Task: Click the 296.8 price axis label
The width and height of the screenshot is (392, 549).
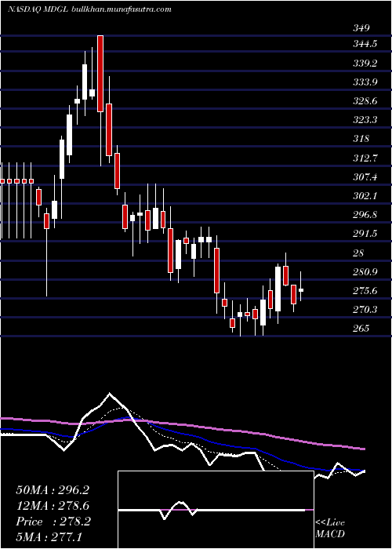Action: click(365, 215)
